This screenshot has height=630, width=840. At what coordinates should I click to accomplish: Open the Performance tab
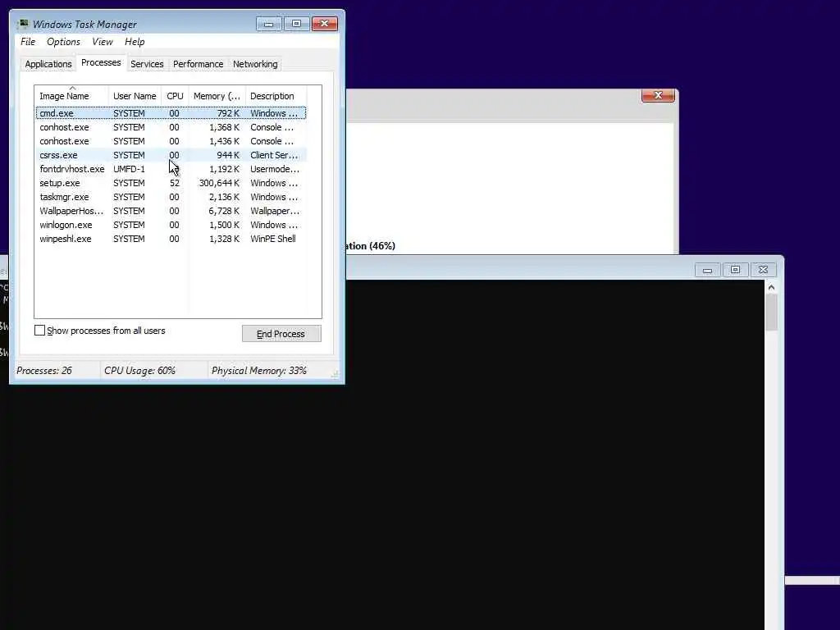(x=198, y=64)
